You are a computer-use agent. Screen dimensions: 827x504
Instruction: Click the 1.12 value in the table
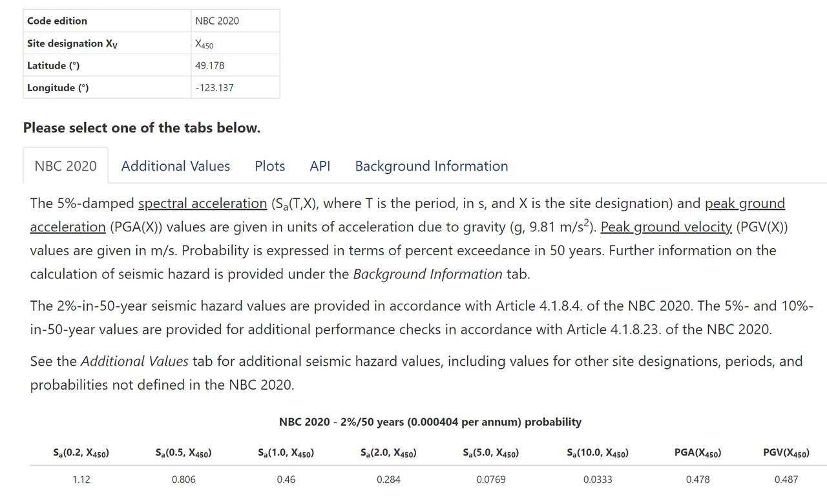(x=81, y=479)
